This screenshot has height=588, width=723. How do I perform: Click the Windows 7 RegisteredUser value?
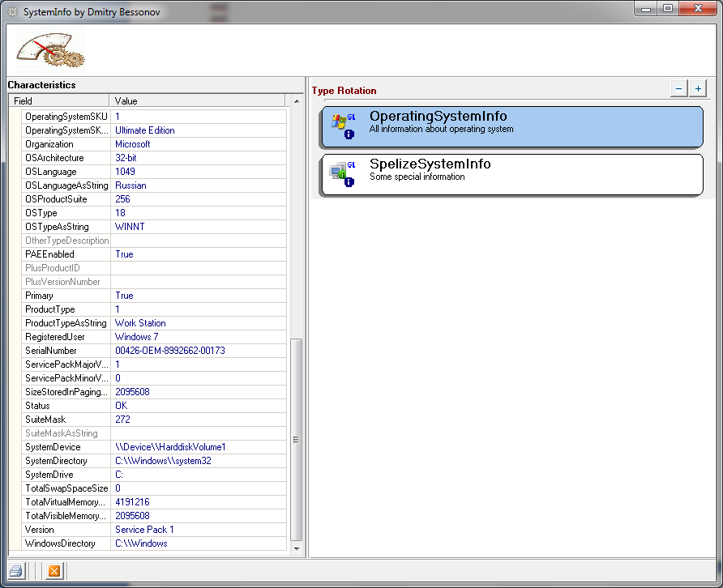pyautogui.click(x=136, y=337)
